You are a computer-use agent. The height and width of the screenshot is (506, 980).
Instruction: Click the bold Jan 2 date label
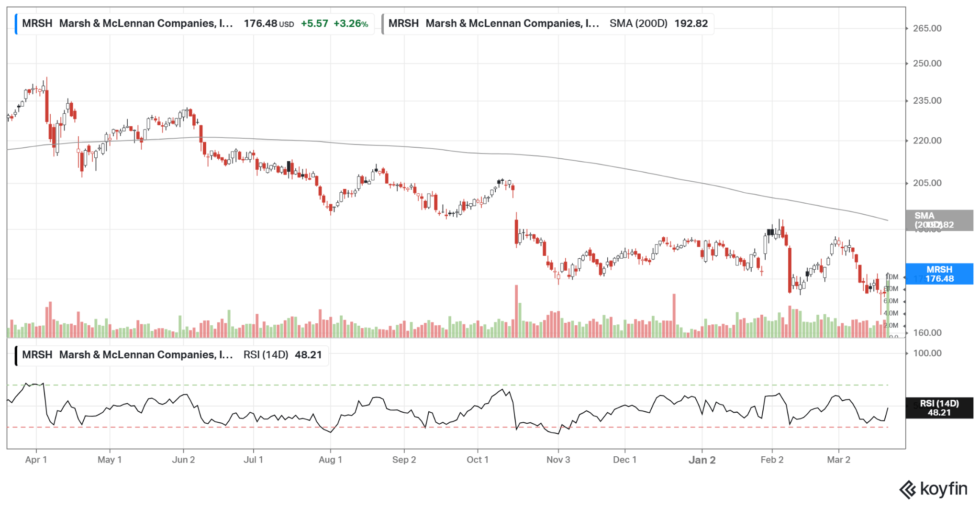(x=702, y=460)
